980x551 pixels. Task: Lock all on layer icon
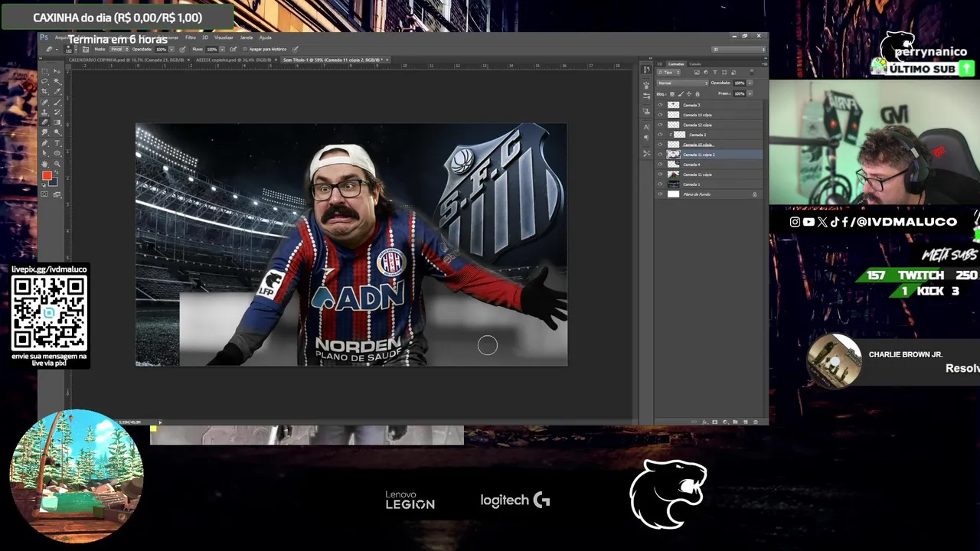[697, 94]
